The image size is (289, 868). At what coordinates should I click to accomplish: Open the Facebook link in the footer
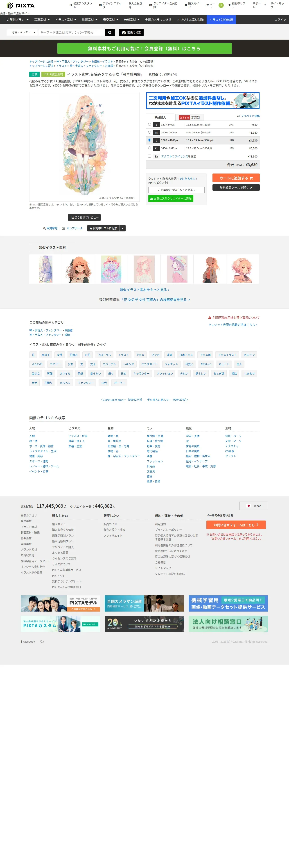tap(28, 642)
